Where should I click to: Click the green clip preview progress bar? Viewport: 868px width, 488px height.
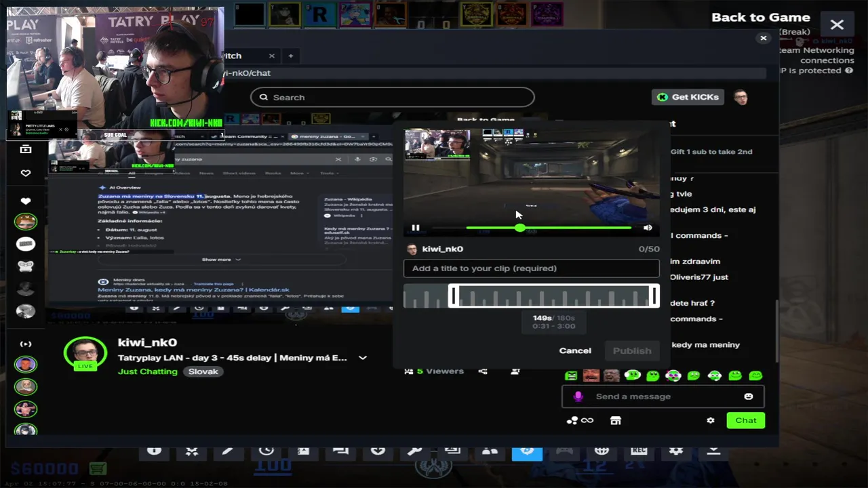click(548, 228)
